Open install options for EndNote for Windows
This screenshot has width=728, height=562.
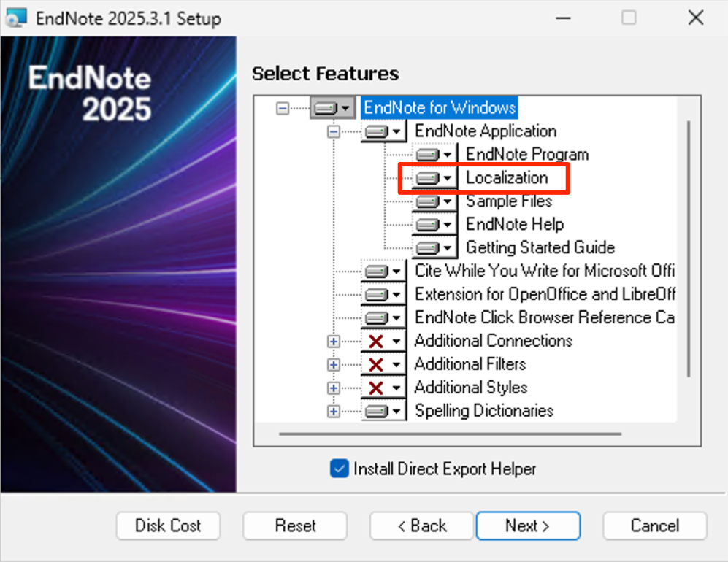click(x=332, y=108)
